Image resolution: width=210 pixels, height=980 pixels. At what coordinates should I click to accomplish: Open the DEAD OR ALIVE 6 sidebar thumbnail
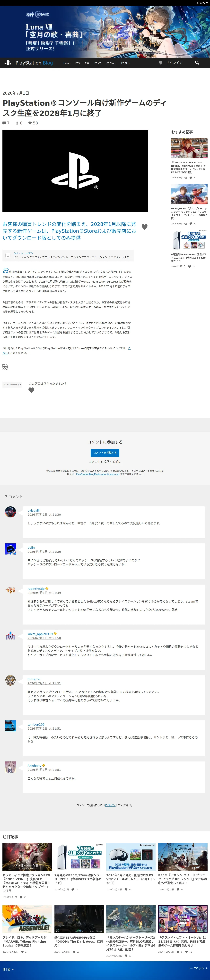click(189, 148)
